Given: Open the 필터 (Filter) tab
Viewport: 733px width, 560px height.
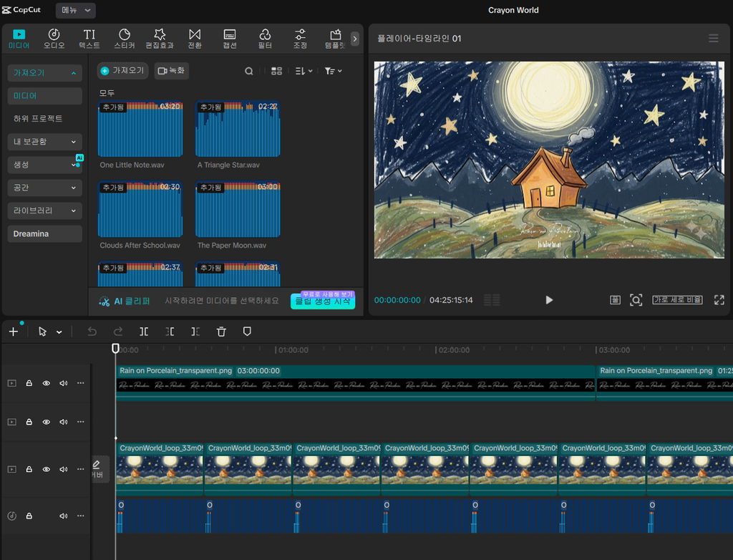Looking at the screenshot, I should pyautogui.click(x=265, y=39).
